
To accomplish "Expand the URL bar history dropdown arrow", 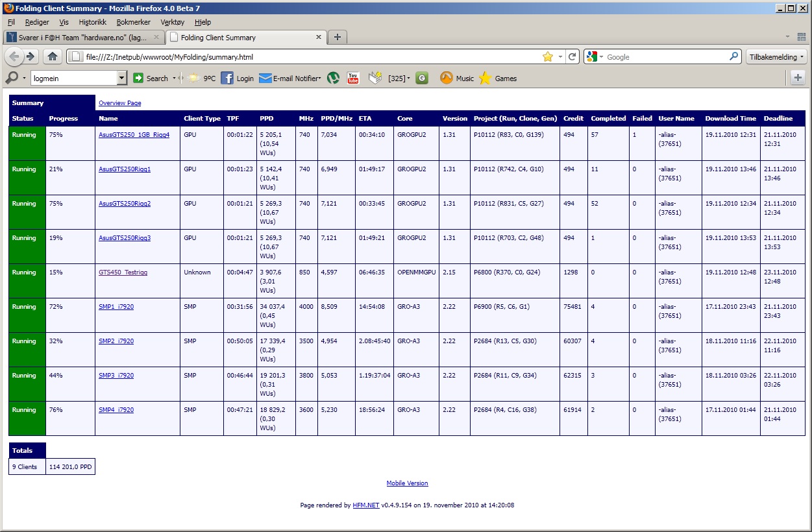I will [x=560, y=57].
